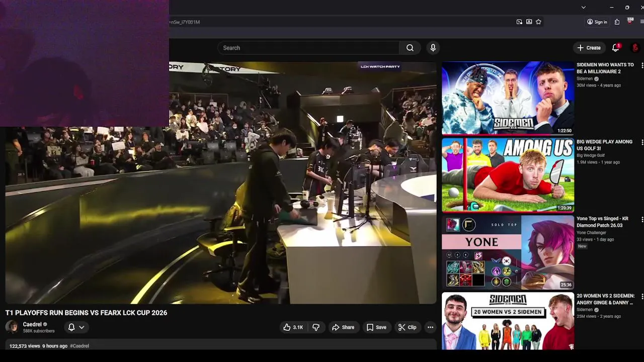
Task: Click the picture-in-picture icon in address bar
Action: 519,22
